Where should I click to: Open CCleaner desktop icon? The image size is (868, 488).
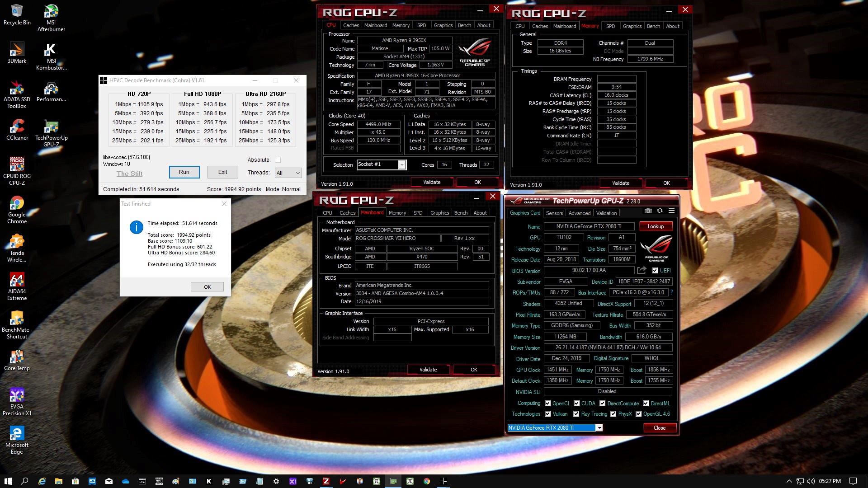pos(17,130)
